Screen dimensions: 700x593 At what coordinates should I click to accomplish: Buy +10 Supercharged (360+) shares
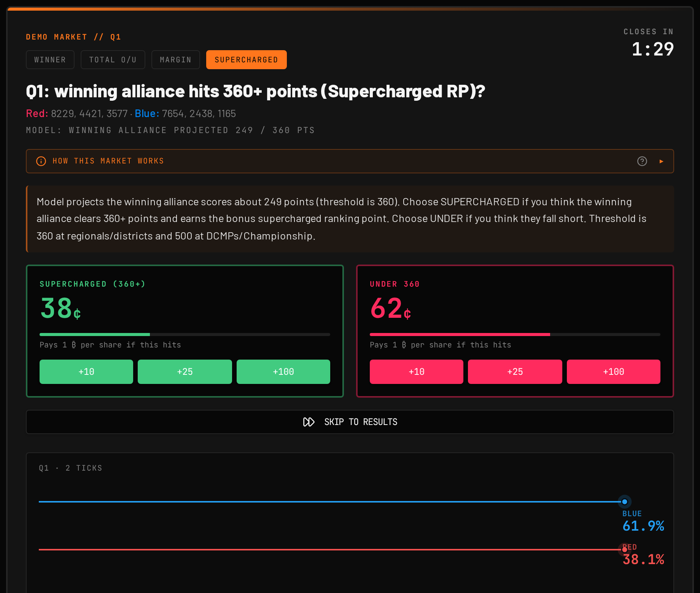click(86, 372)
